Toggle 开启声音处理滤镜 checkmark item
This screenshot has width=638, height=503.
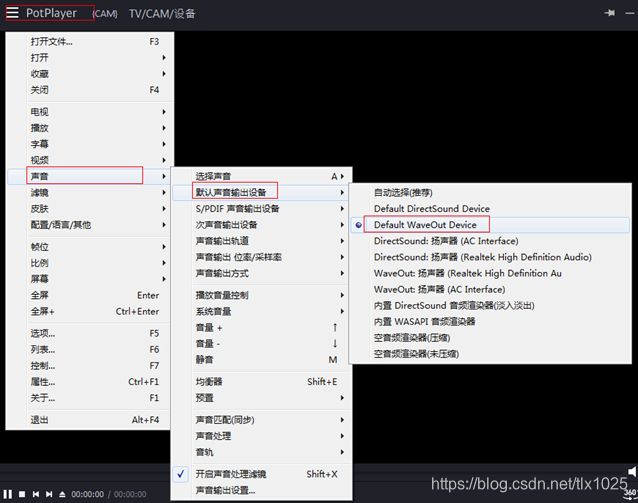coord(261,474)
